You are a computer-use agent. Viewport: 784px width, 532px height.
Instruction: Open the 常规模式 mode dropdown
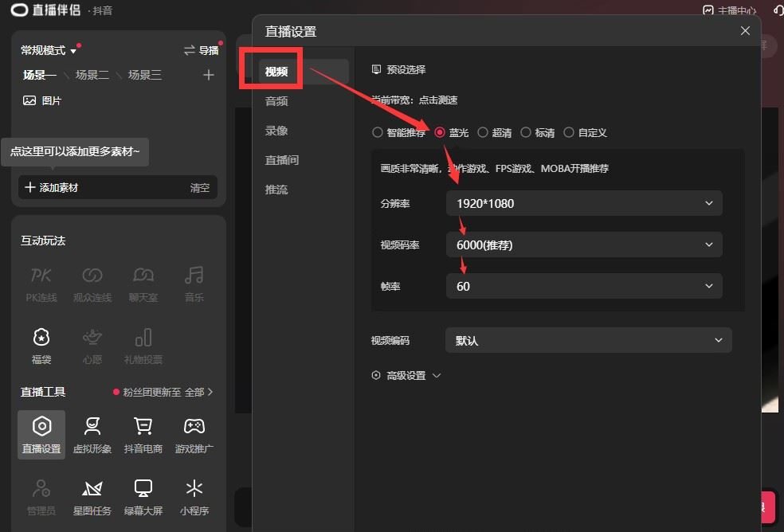pos(49,50)
